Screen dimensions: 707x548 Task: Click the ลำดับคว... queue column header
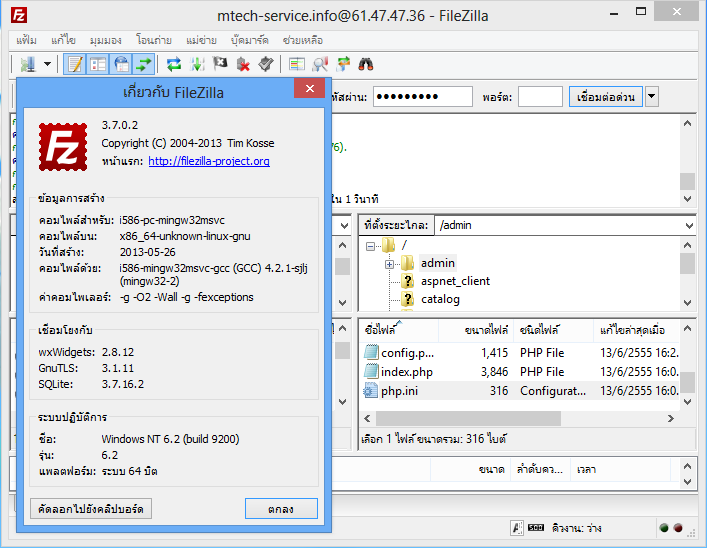click(540, 470)
